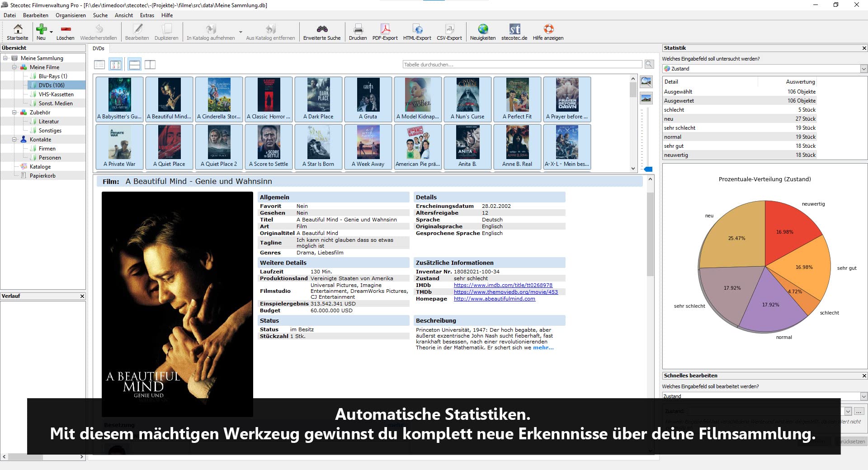This screenshot has width=868, height=470.
Task: Click the large thumbnail size icon
Action: pyautogui.click(x=646, y=82)
